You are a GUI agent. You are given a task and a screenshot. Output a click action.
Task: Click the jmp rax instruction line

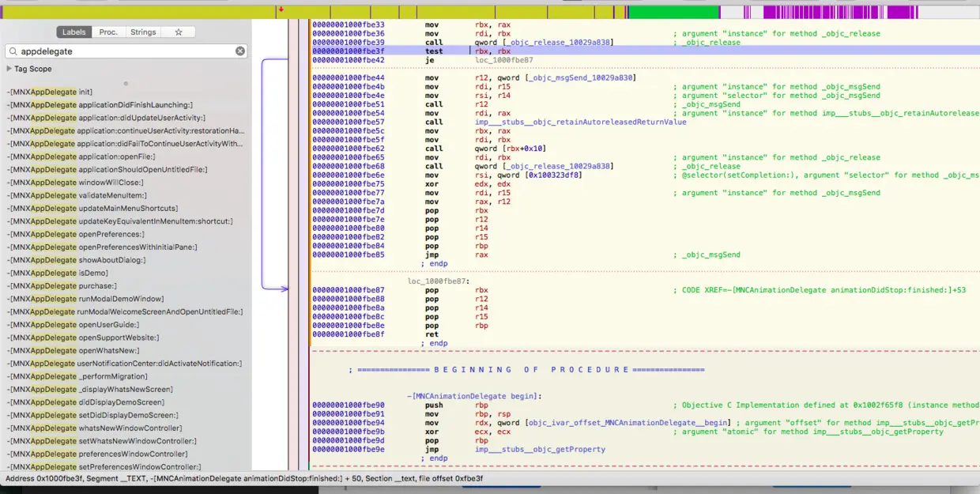point(458,255)
